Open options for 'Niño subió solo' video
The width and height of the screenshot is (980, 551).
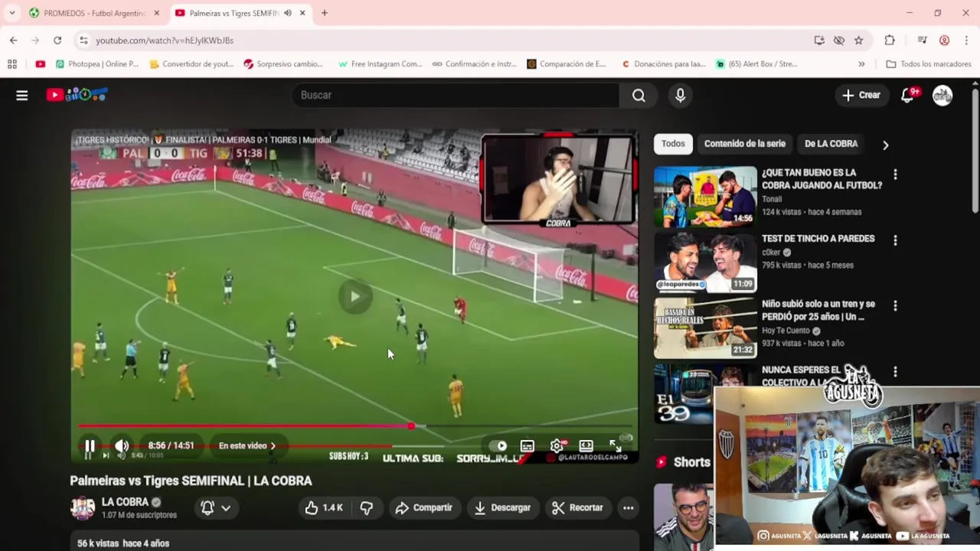click(895, 306)
